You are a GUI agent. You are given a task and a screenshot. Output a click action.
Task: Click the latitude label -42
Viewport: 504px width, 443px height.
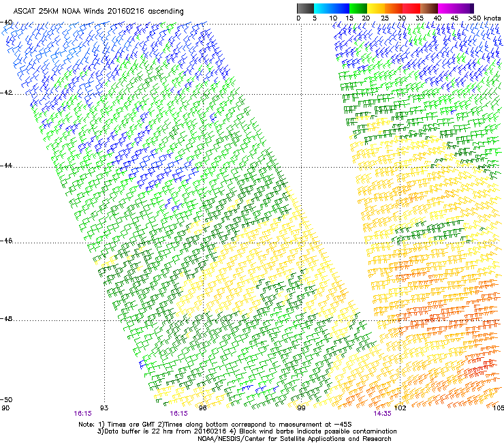coord(6,93)
